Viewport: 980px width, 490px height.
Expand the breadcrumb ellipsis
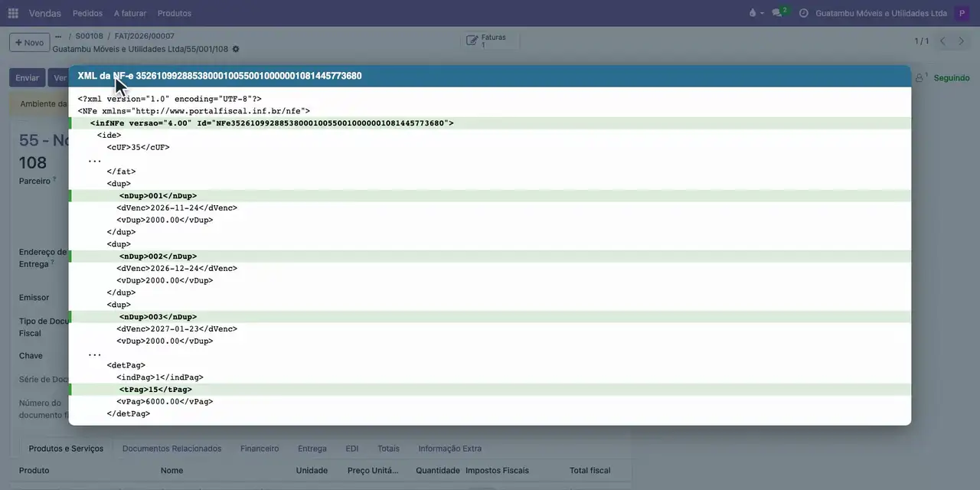tap(58, 36)
